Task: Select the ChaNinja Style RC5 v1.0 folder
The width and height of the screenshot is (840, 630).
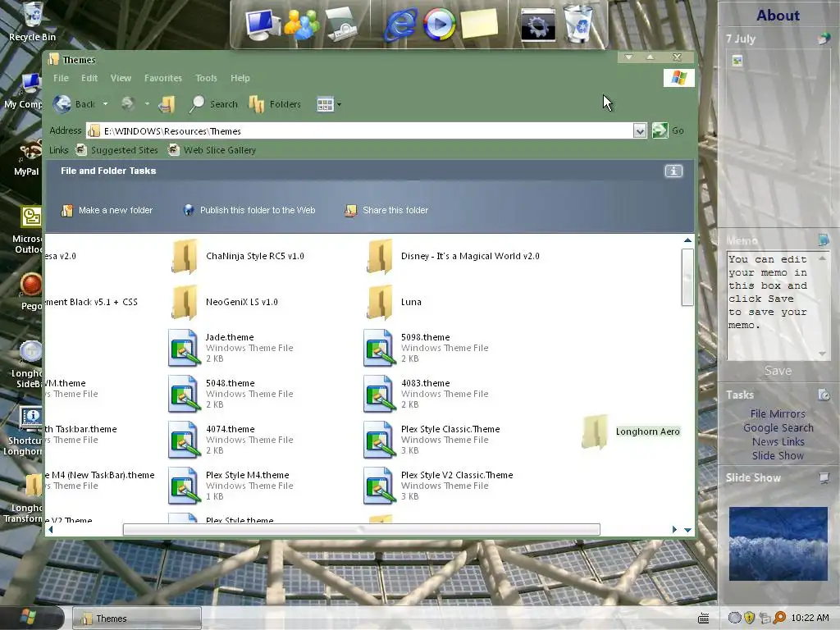Action: pos(238,256)
